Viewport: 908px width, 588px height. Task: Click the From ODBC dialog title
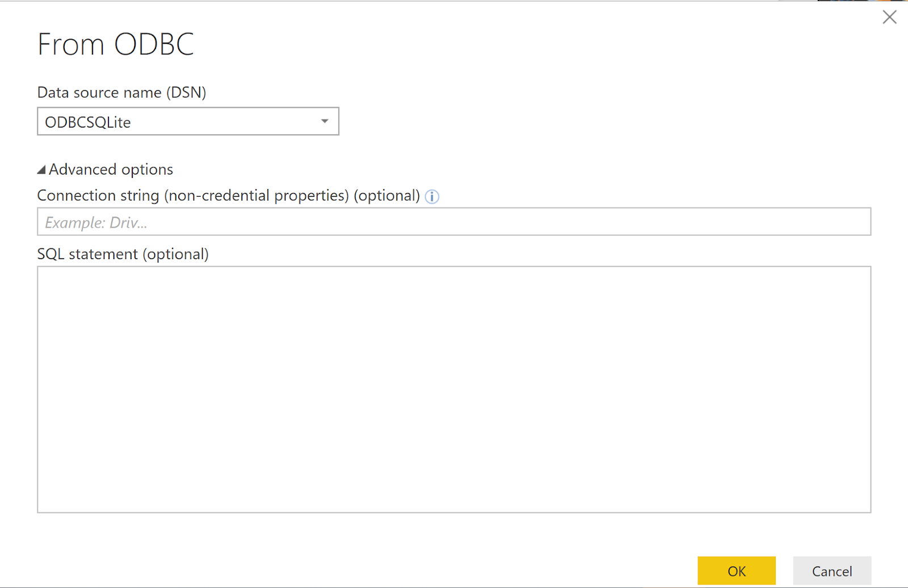[x=116, y=44]
